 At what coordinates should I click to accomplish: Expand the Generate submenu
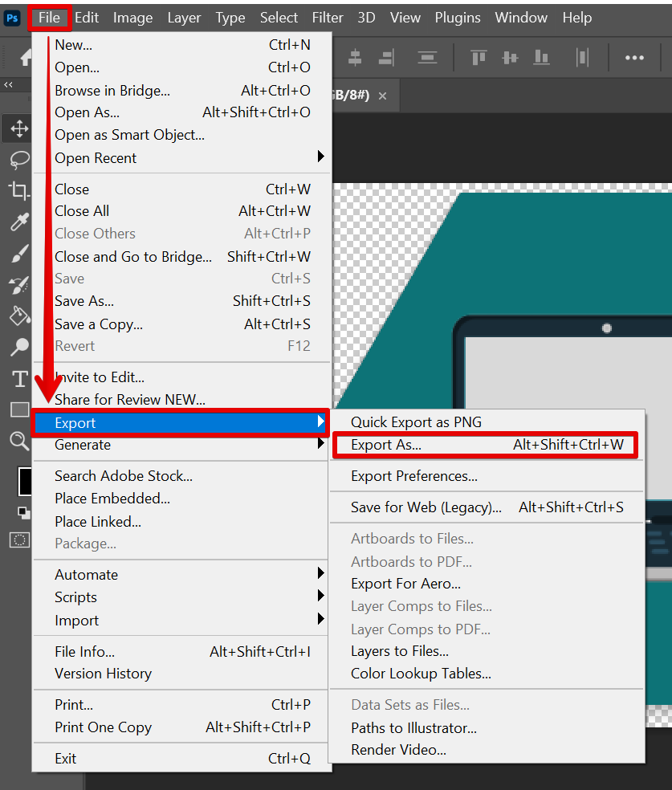point(161,445)
